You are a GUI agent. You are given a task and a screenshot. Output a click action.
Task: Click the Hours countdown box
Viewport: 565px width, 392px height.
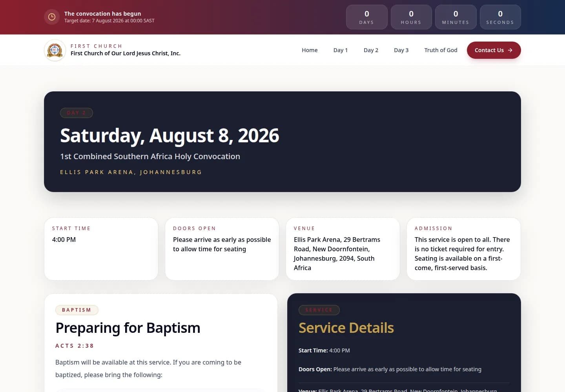point(411,17)
